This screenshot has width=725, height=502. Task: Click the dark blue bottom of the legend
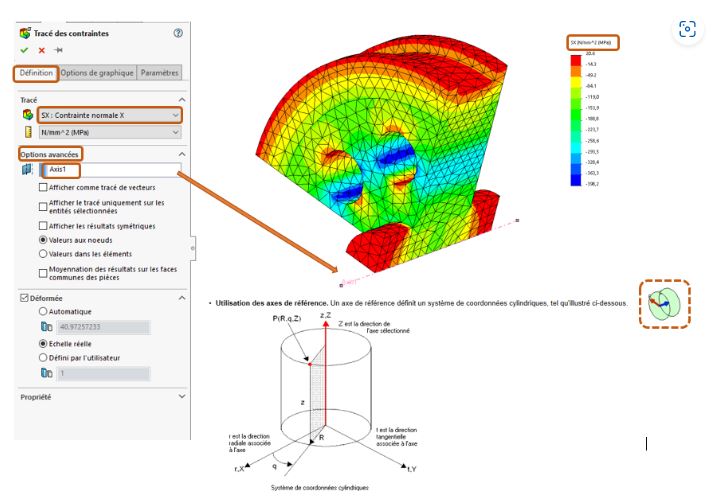point(576,181)
